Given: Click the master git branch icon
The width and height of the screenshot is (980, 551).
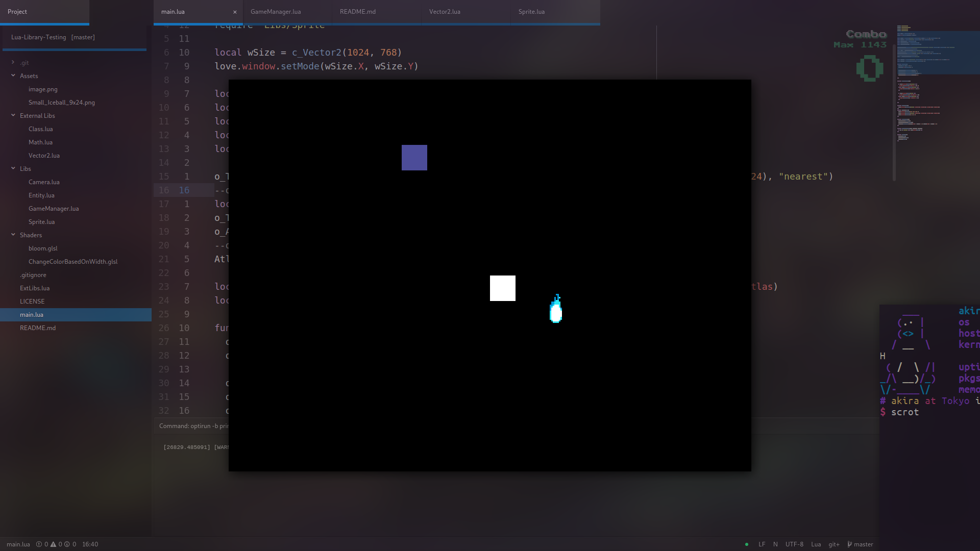Looking at the screenshot, I should pos(849,544).
